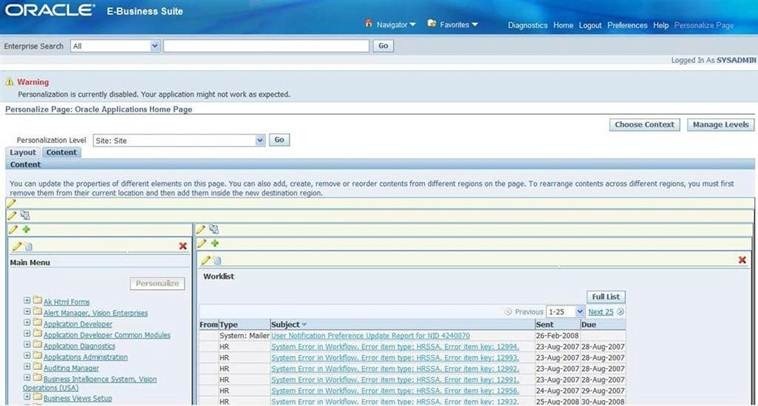Click folder icon beside Ak Html Forms

(37, 301)
